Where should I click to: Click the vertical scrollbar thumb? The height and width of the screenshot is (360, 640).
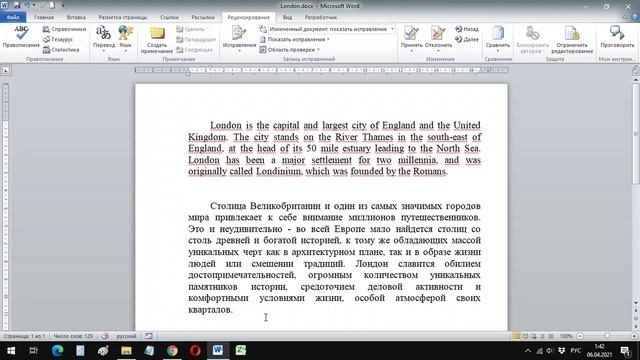tap(636, 133)
